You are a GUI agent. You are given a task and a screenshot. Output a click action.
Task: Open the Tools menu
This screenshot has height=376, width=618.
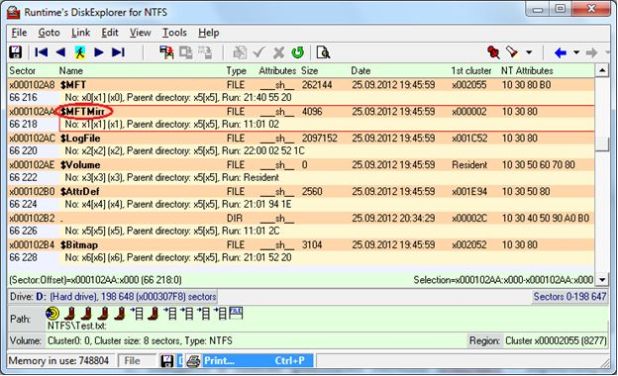pyautogui.click(x=175, y=33)
